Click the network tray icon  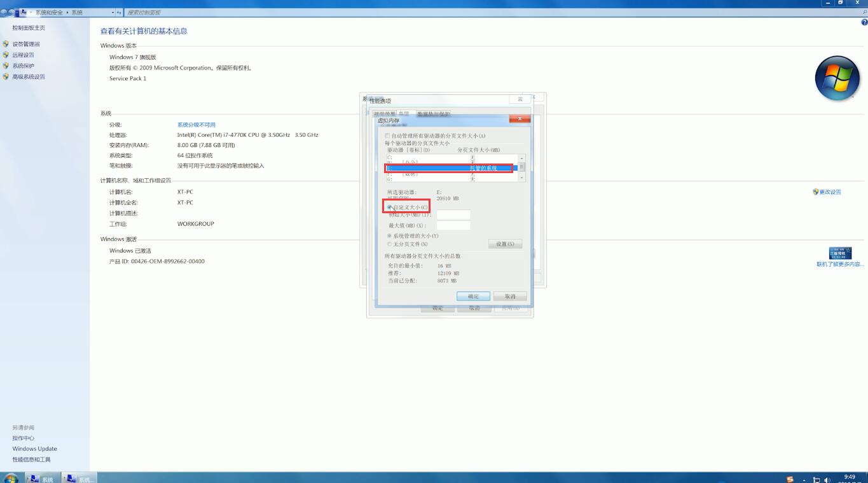pyautogui.click(x=816, y=480)
